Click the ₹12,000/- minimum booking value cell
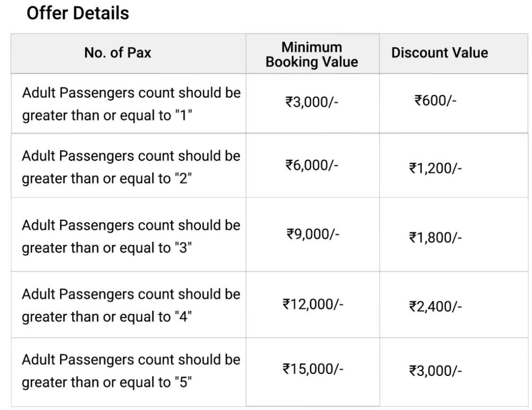 [313, 304]
